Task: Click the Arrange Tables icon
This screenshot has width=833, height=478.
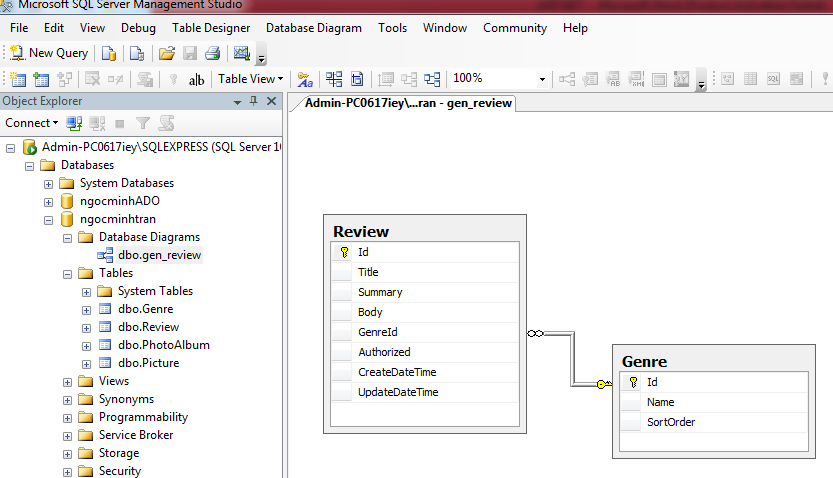Action: (x=334, y=79)
